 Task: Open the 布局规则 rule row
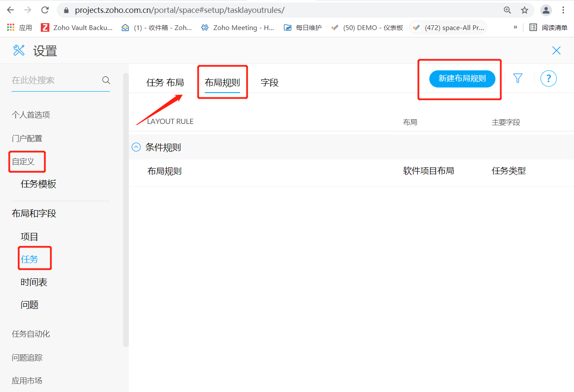pos(164,171)
